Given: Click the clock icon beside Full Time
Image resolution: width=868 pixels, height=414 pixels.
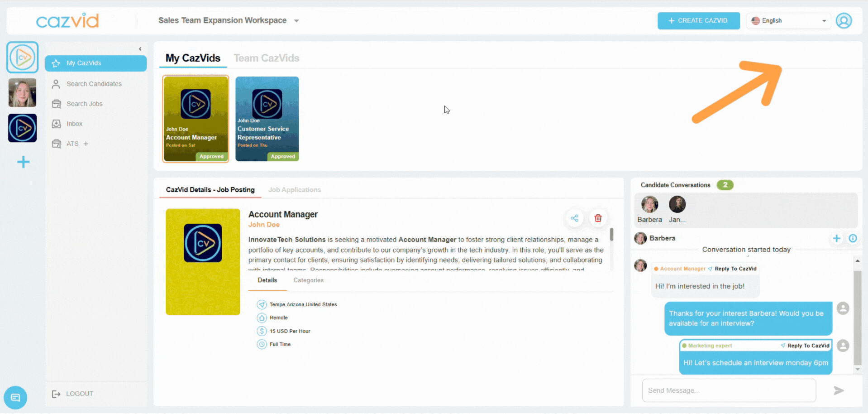Looking at the screenshot, I should (262, 345).
